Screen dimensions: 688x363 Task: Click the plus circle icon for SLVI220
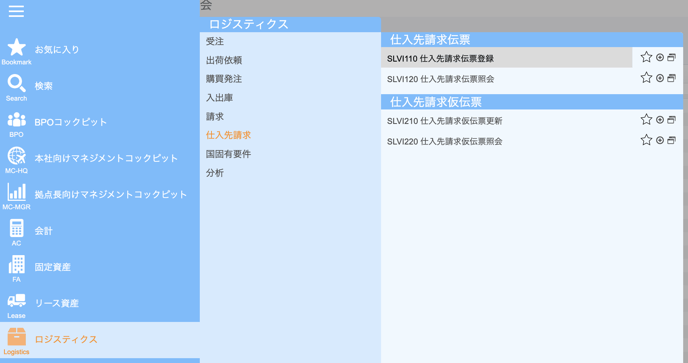click(x=660, y=140)
